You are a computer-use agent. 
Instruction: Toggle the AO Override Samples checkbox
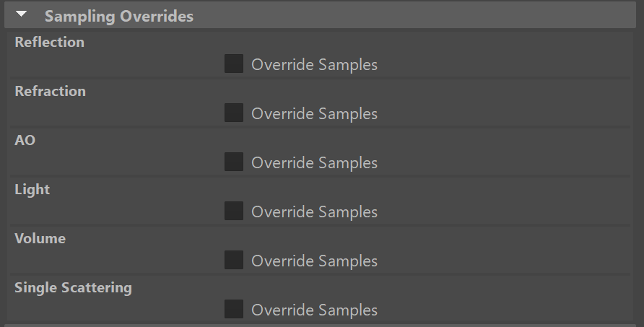click(233, 162)
